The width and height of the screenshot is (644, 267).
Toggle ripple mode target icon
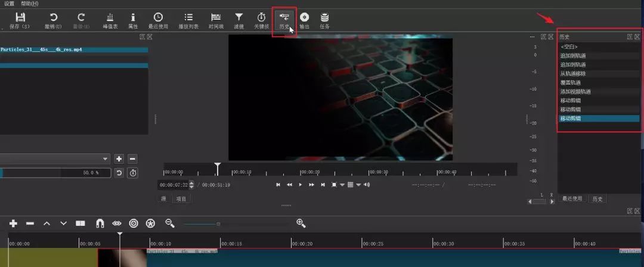[x=134, y=223]
